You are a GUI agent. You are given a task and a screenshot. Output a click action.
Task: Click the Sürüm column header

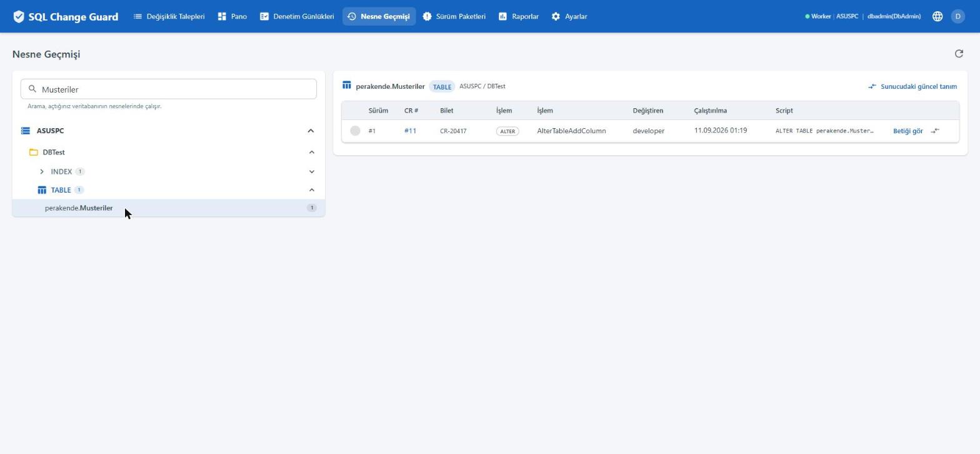tap(378, 111)
